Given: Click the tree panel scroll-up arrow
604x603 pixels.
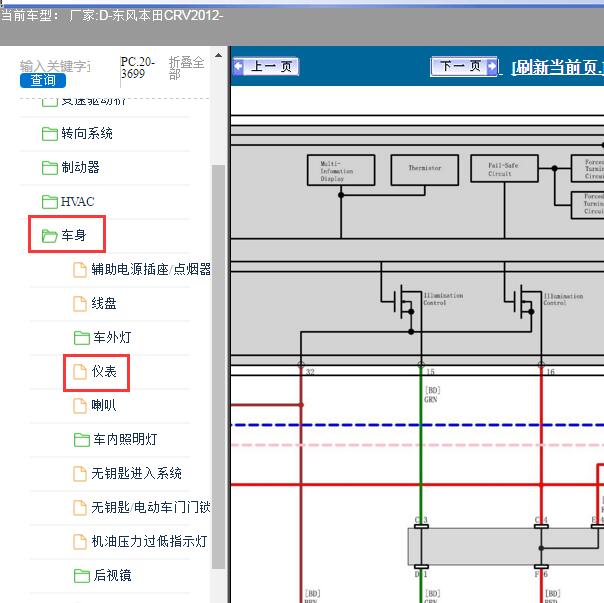Looking at the screenshot, I should tap(218, 55).
